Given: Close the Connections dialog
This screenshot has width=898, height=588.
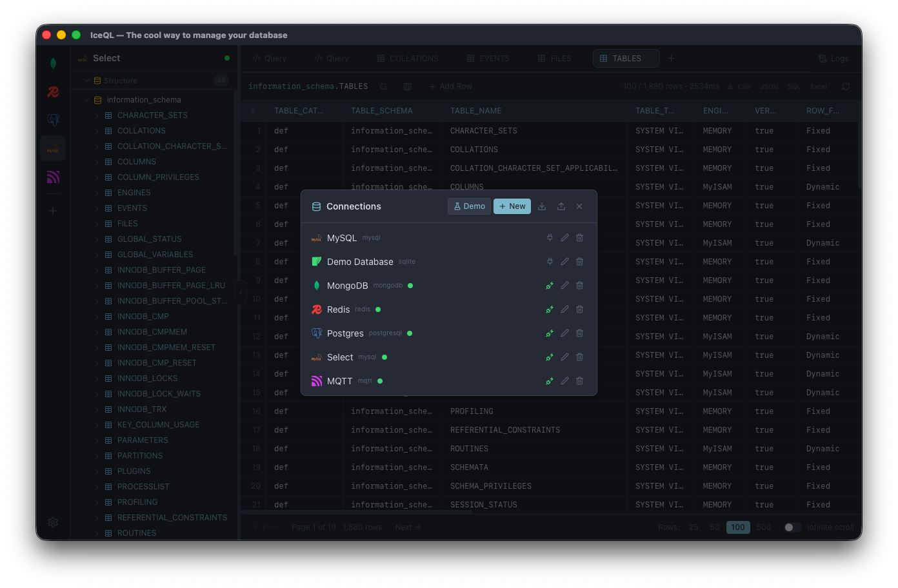Looking at the screenshot, I should pyautogui.click(x=579, y=206).
